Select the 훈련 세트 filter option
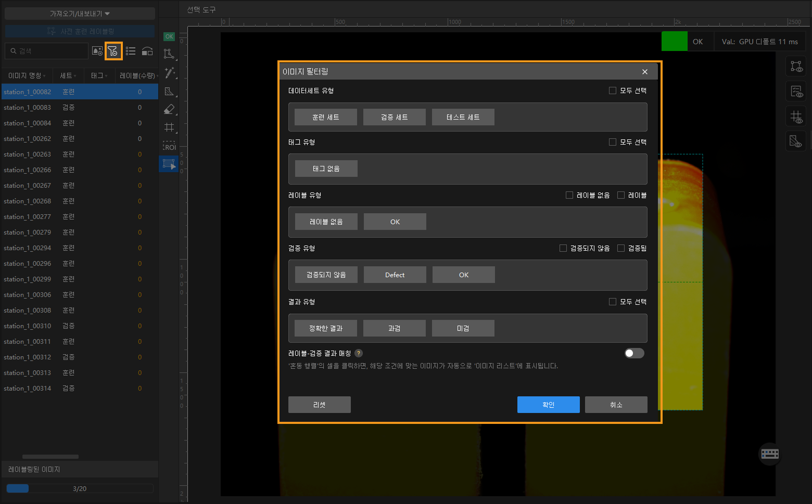Screen dimensions: 812x504 coord(325,117)
